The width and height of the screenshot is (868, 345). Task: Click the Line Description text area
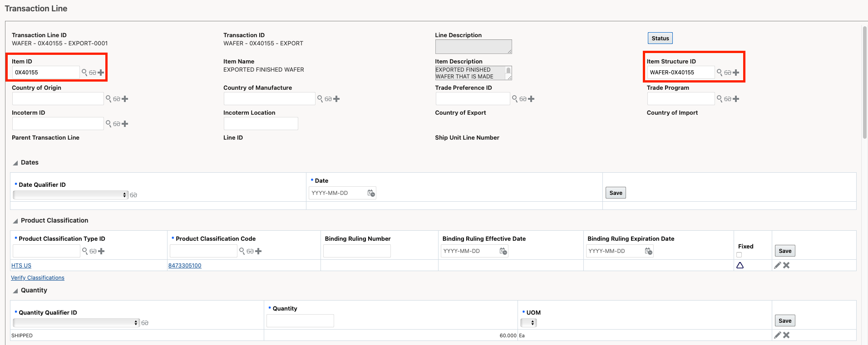(x=473, y=47)
